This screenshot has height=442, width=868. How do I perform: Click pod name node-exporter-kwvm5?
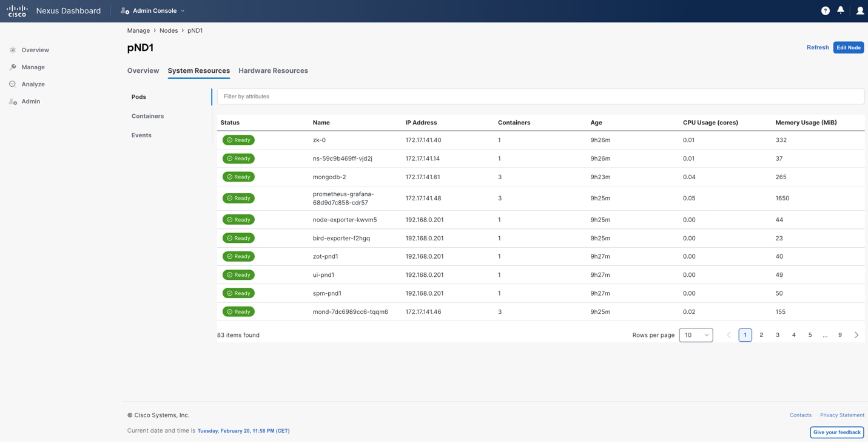345,220
